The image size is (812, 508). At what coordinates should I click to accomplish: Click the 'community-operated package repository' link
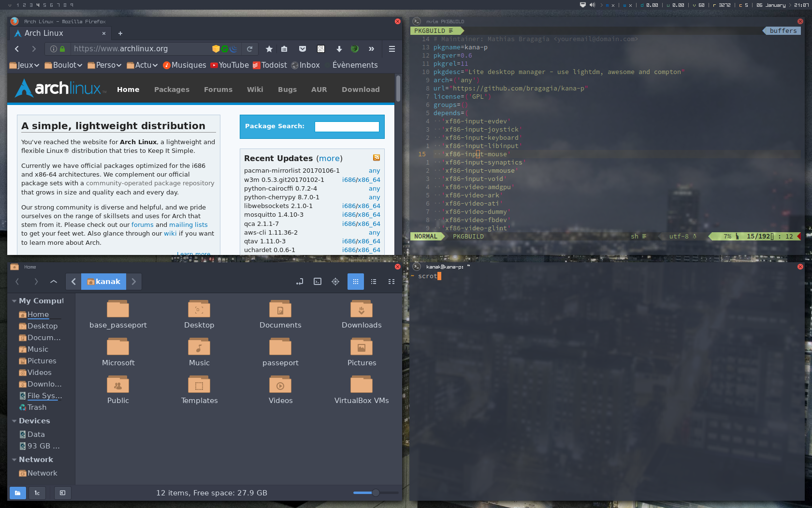click(150, 183)
